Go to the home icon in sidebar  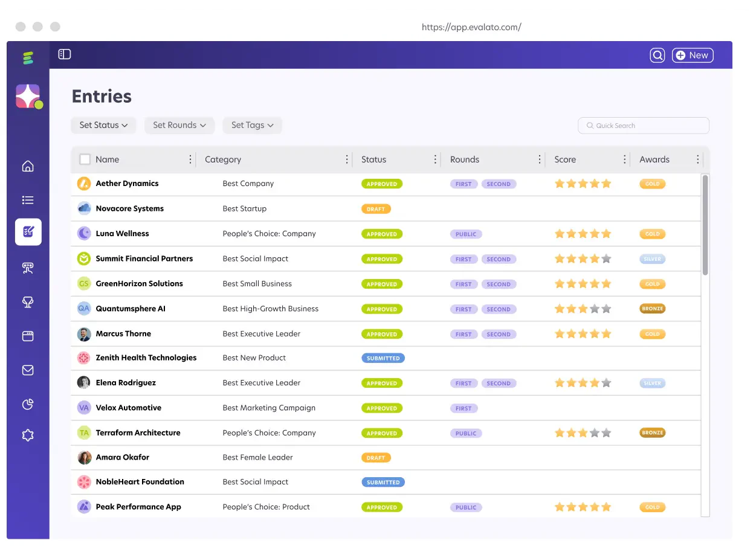coord(28,166)
